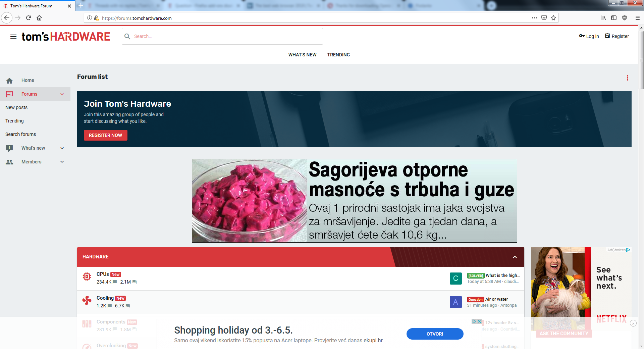Viewport: 644px width, 349px height.
Task: Click the Home house icon in sidebar
Action: [9, 81]
